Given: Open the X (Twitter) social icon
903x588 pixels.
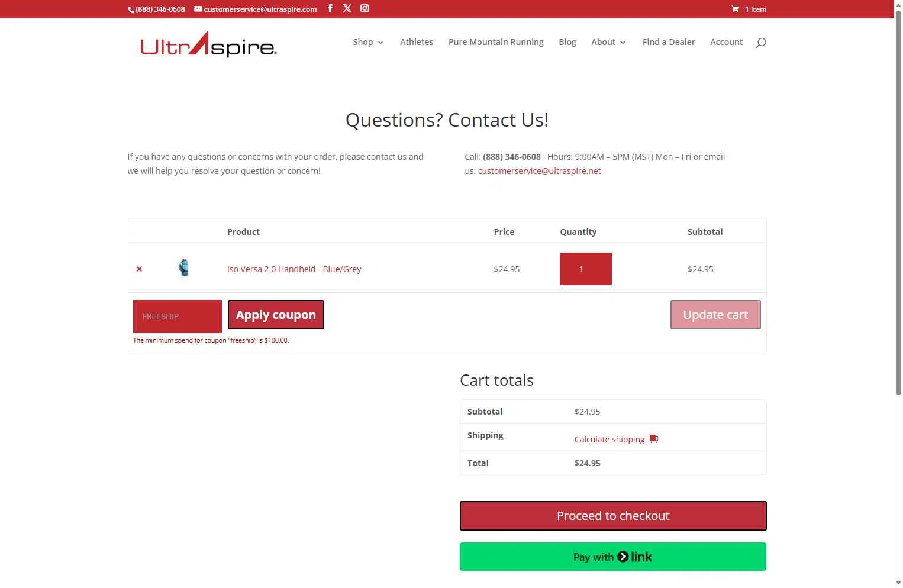Looking at the screenshot, I should tap(347, 8).
